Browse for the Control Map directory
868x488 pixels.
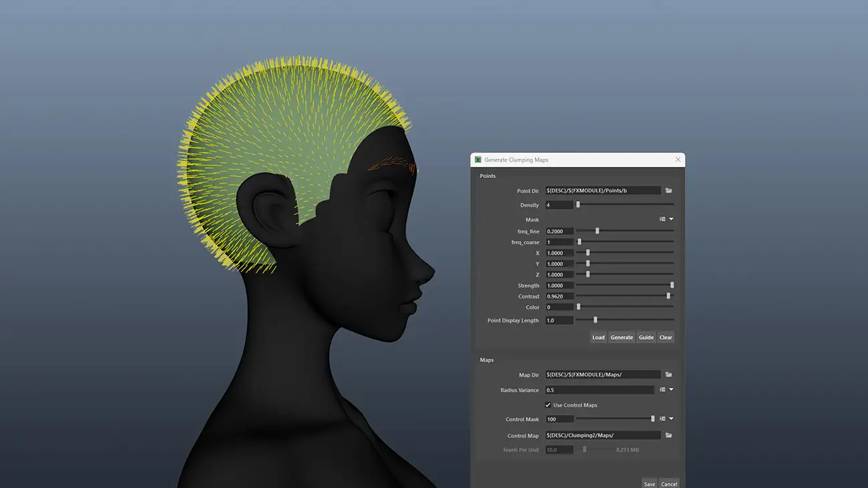coord(668,435)
